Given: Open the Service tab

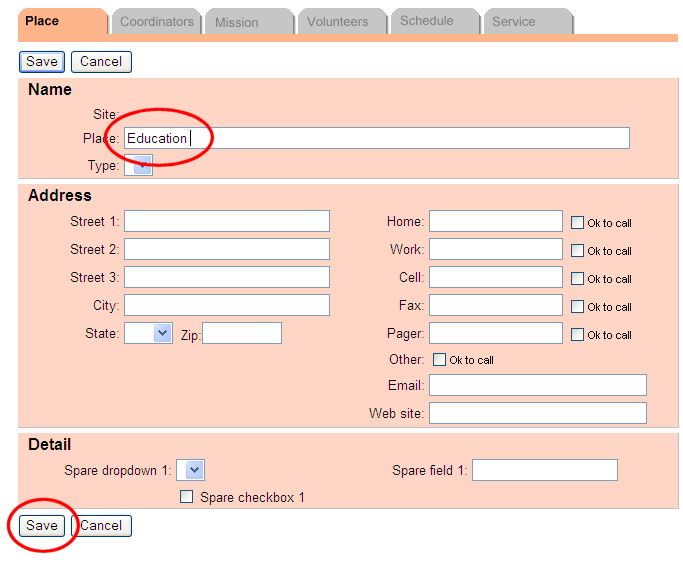Looking at the screenshot, I should click(x=514, y=21).
